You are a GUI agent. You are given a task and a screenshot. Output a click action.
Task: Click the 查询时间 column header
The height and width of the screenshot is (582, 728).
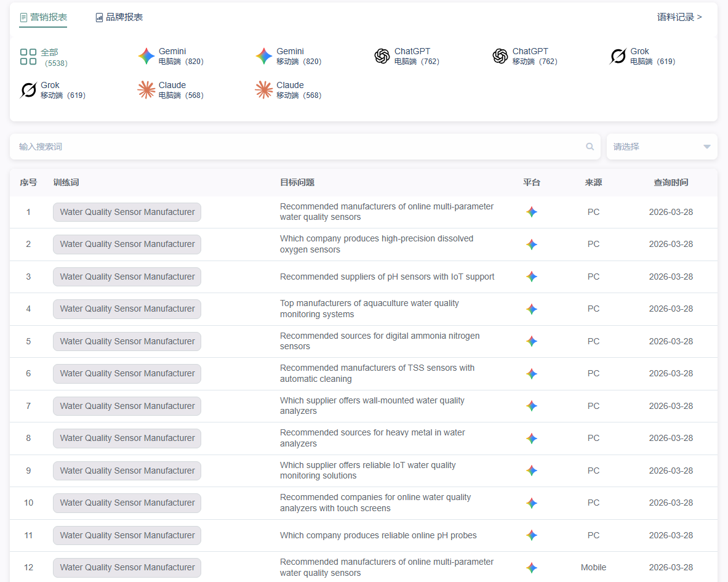click(671, 182)
